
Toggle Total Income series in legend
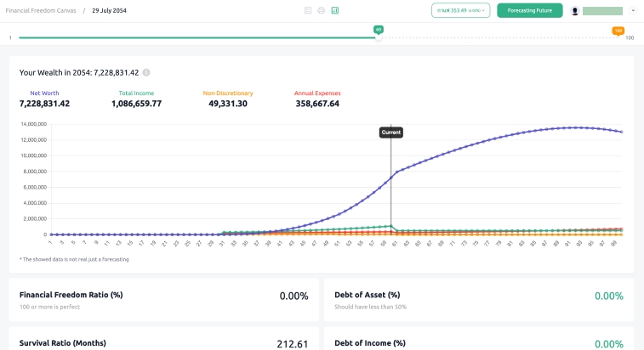[x=136, y=93]
